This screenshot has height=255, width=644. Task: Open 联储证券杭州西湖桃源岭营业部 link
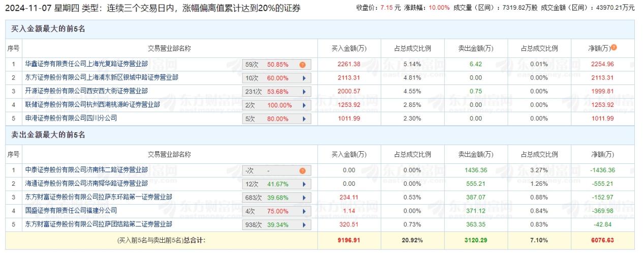click(93, 105)
